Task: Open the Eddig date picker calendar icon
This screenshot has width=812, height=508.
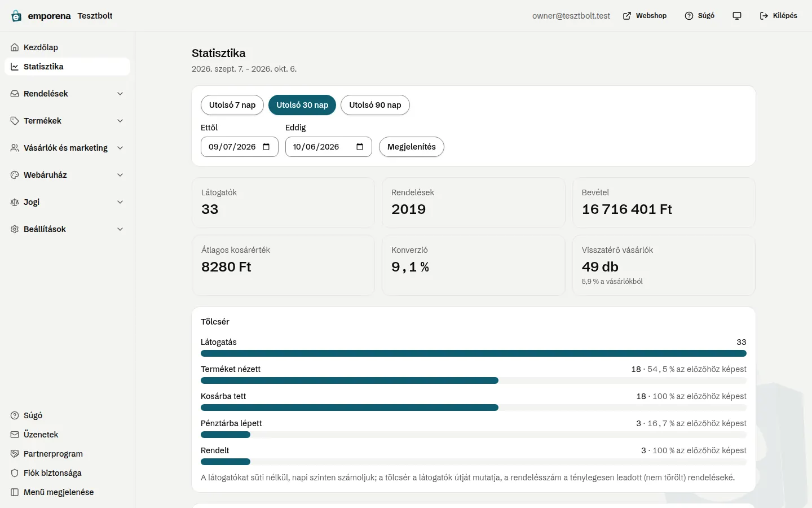Action: tap(360, 147)
